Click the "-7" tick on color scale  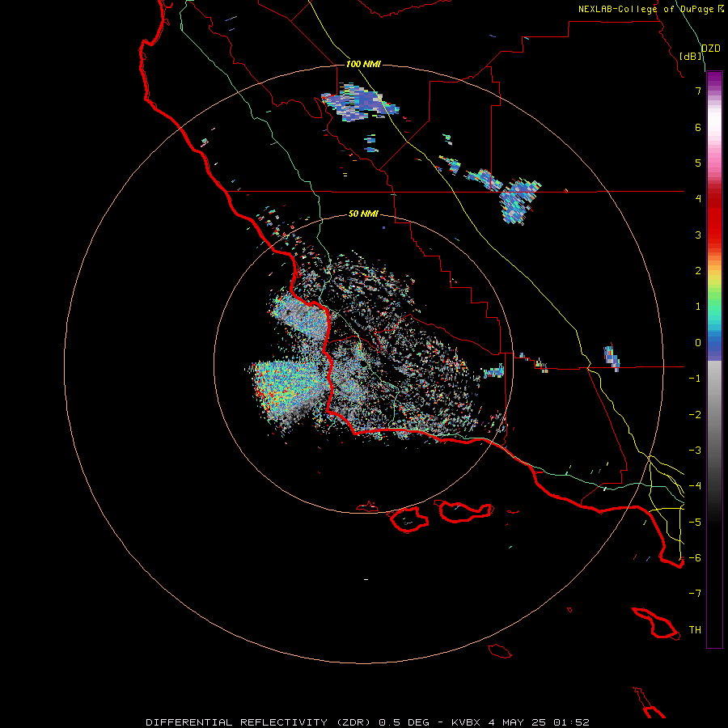[695, 594]
